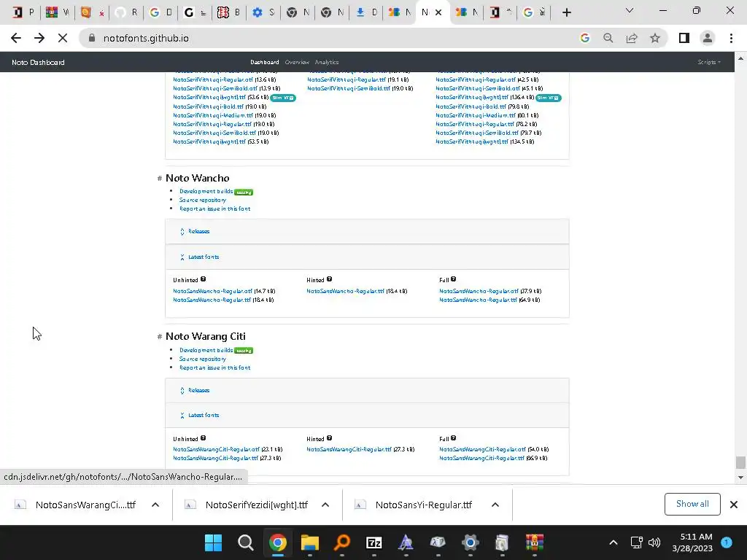Open the Chrome profile avatar
This screenshot has height=560, width=747.
[708, 38]
